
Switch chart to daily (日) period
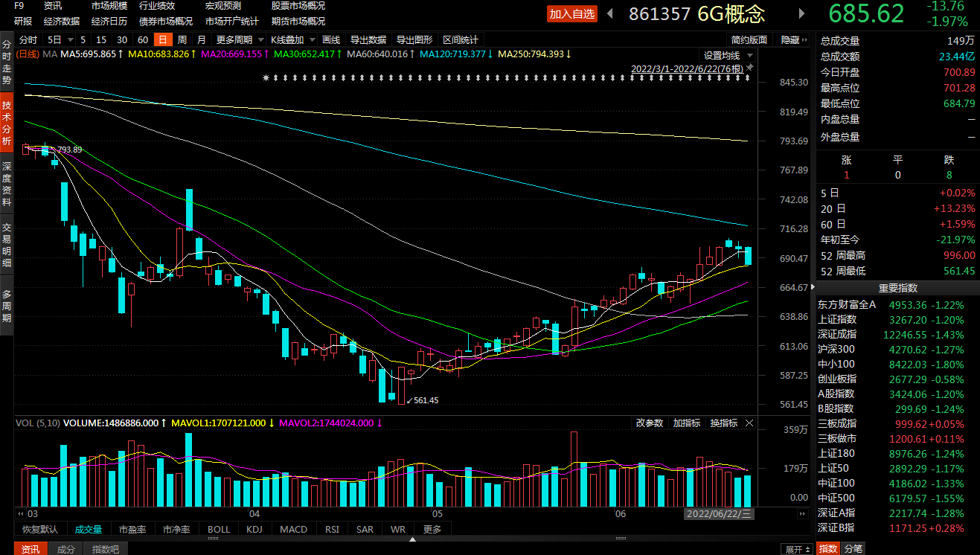click(161, 39)
